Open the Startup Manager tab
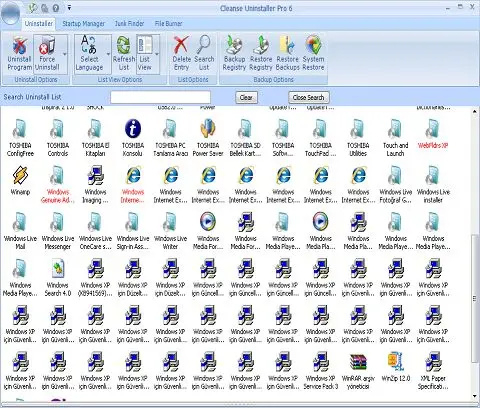 pyautogui.click(x=83, y=24)
